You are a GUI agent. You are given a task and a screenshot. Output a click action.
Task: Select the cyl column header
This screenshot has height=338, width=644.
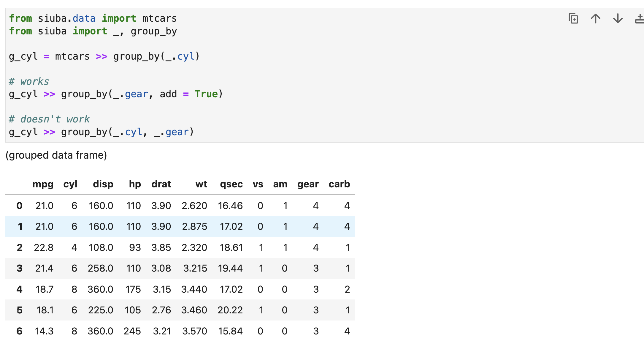point(71,184)
